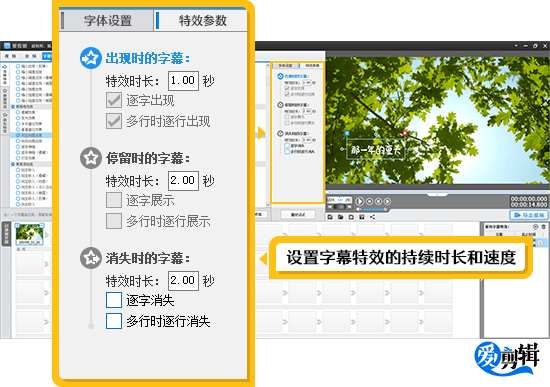Check the 逐字展示 checkbox
Viewport: 550px width, 387px height.
(114, 200)
